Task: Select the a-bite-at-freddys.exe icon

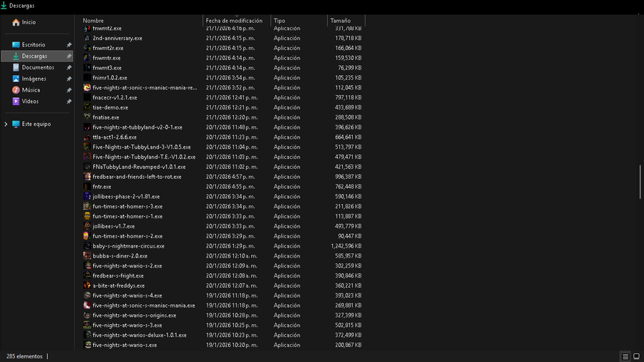Action: tap(87, 285)
